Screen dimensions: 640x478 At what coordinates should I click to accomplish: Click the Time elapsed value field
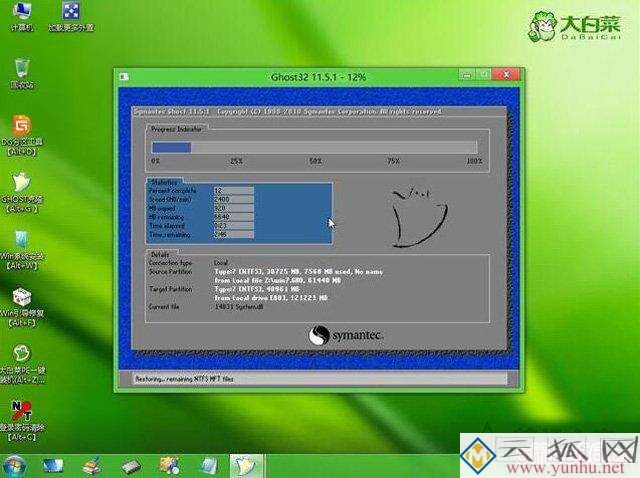pos(233,226)
